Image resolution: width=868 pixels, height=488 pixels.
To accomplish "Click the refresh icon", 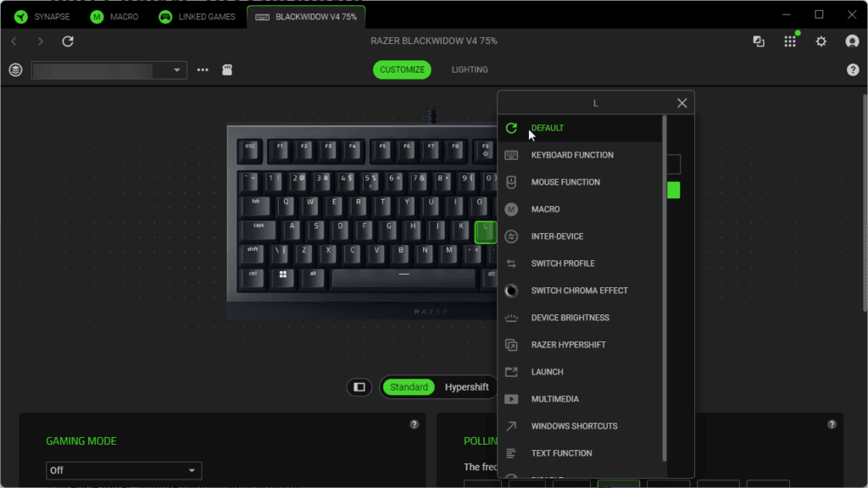I will (x=68, y=41).
